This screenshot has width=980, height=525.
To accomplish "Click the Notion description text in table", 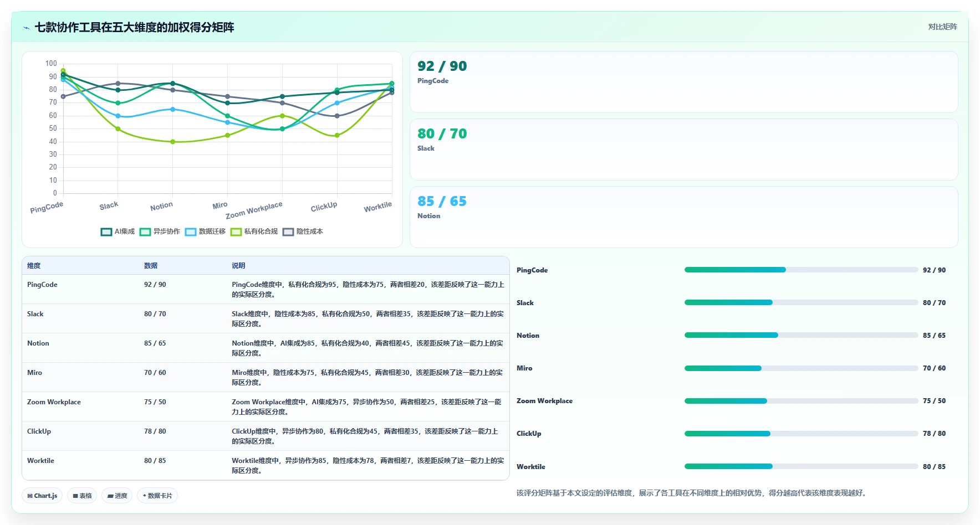I will 367,348.
